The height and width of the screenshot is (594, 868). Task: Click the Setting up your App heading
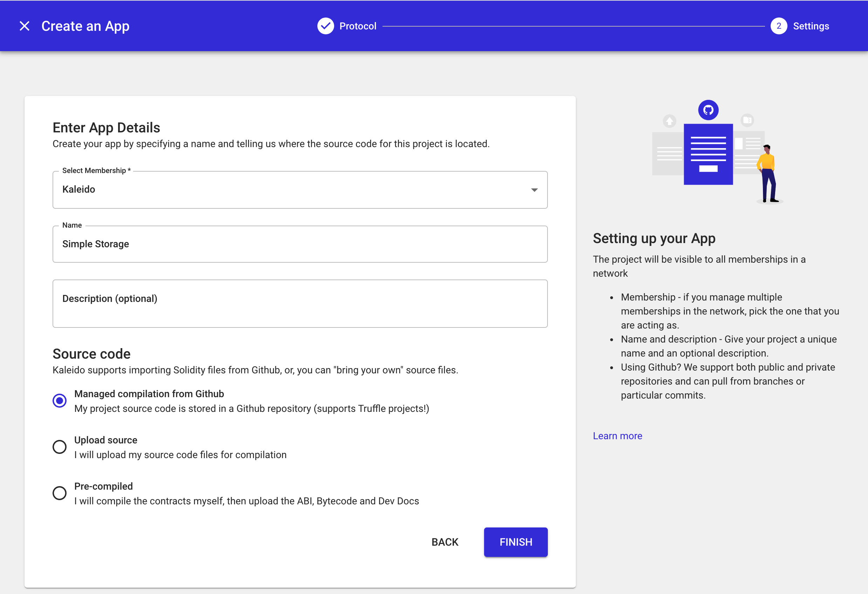tap(654, 239)
